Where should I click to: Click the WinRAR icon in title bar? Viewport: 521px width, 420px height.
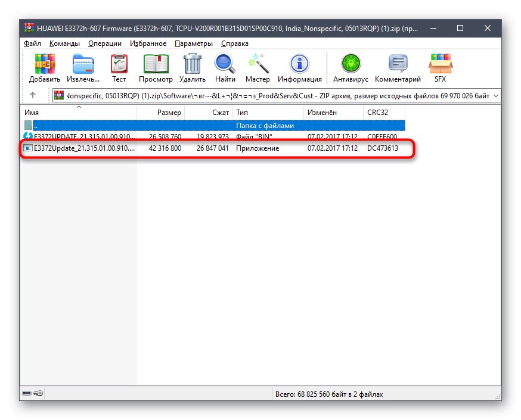tap(29, 28)
